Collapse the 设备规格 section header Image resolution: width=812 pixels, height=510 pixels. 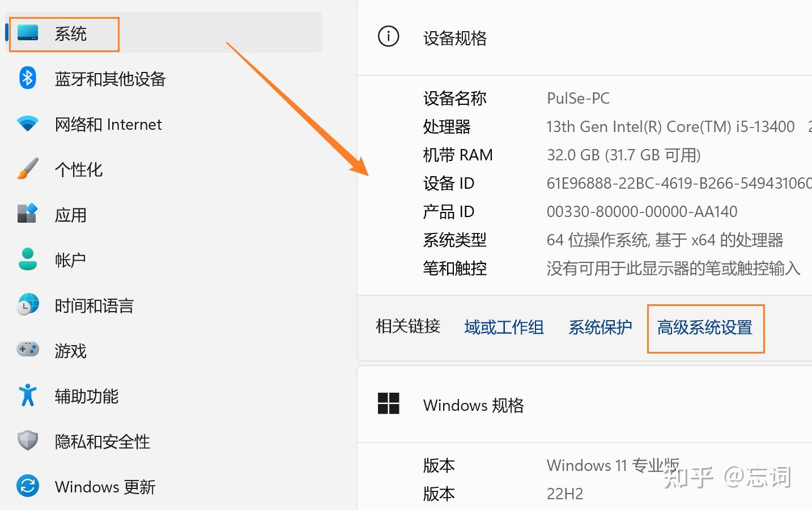(585, 38)
